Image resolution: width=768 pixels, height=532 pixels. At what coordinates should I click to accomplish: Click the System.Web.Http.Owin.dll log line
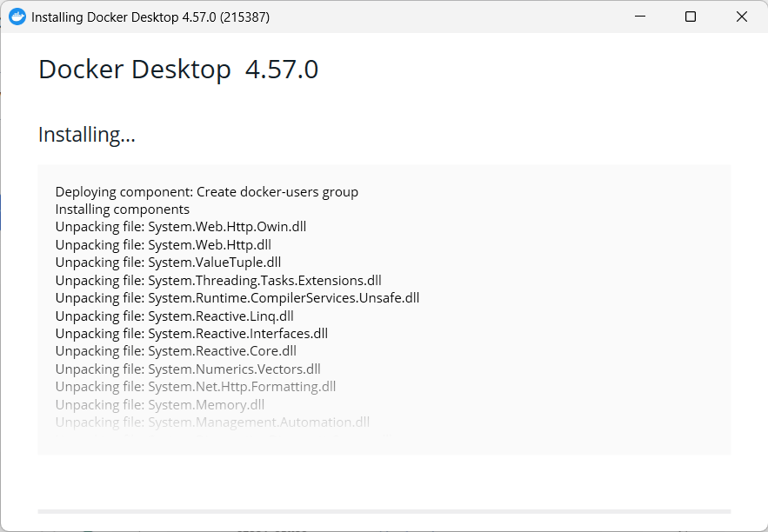[182, 226]
